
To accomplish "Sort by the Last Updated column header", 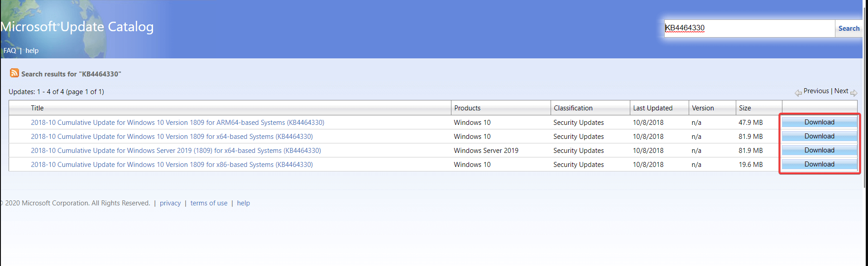I will coord(652,108).
